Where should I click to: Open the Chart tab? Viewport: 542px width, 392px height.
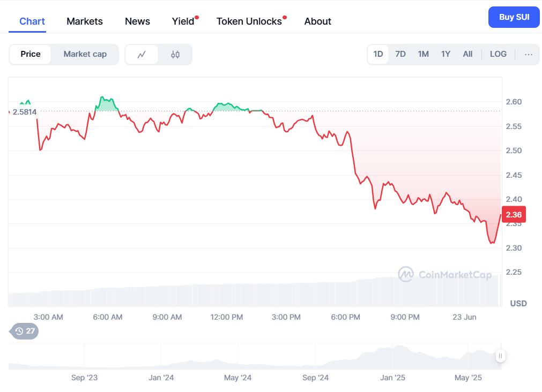tap(32, 21)
